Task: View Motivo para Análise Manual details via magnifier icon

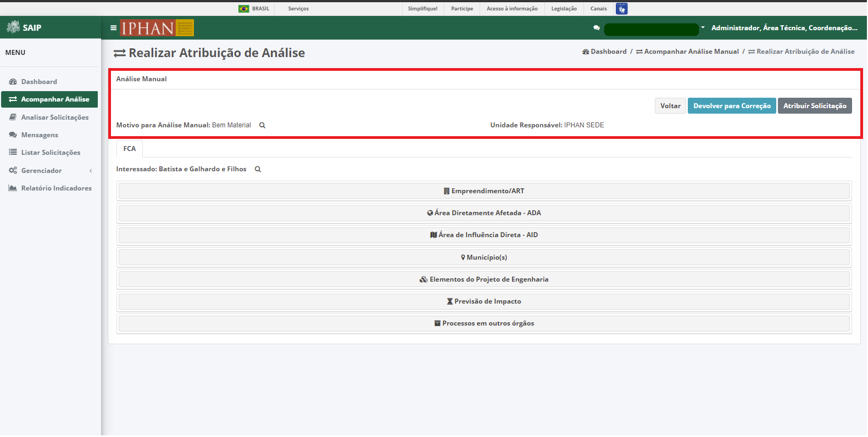Action: [262, 125]
